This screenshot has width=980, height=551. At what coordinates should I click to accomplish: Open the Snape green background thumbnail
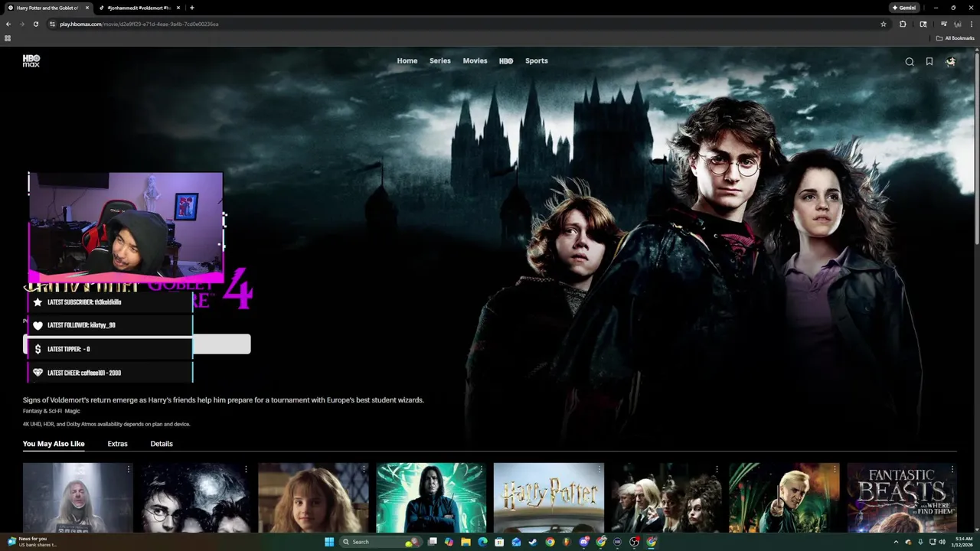click(x=431, y=497)
